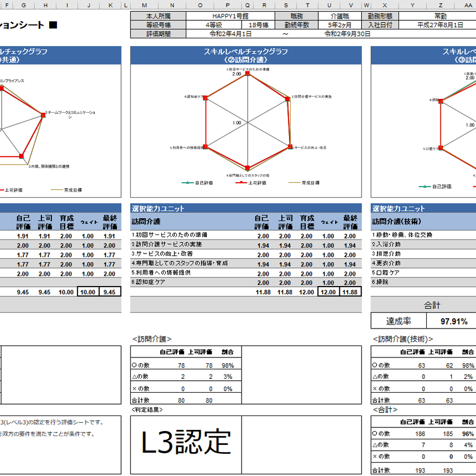This screenshot has width=476, height=476.
Task: Select row 5 利用者への情報提供
Action: tap(246, 273)
